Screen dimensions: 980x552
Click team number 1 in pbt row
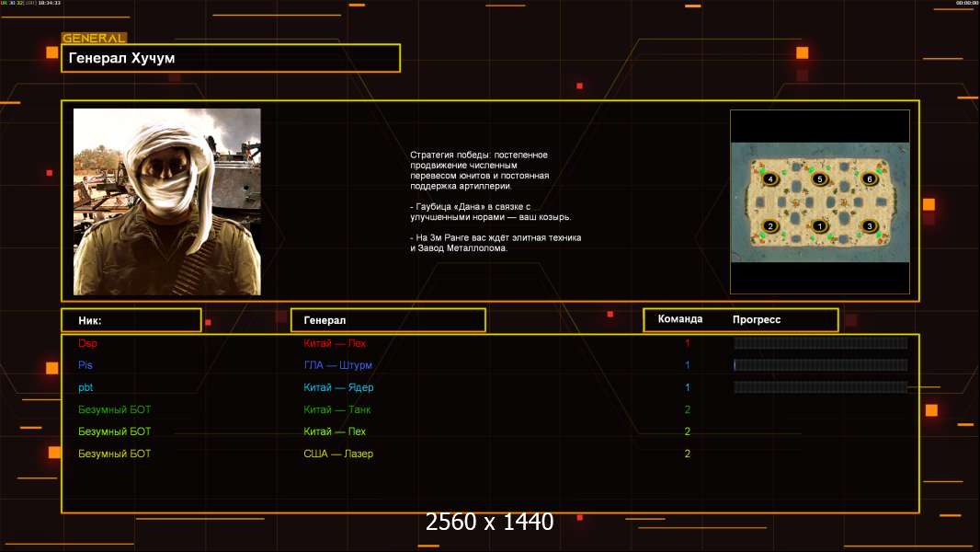click(x=688, y=387)
